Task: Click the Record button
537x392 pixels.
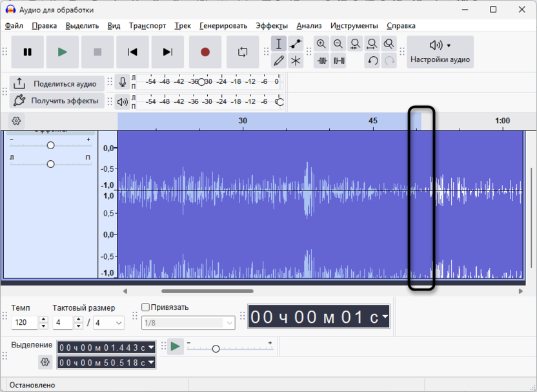Action: coord(205,52)
